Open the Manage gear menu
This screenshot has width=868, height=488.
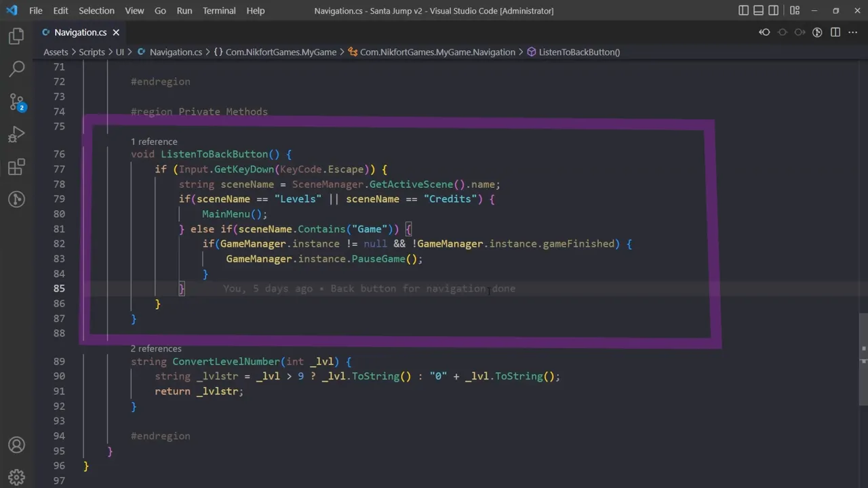[x=16, y=477]
